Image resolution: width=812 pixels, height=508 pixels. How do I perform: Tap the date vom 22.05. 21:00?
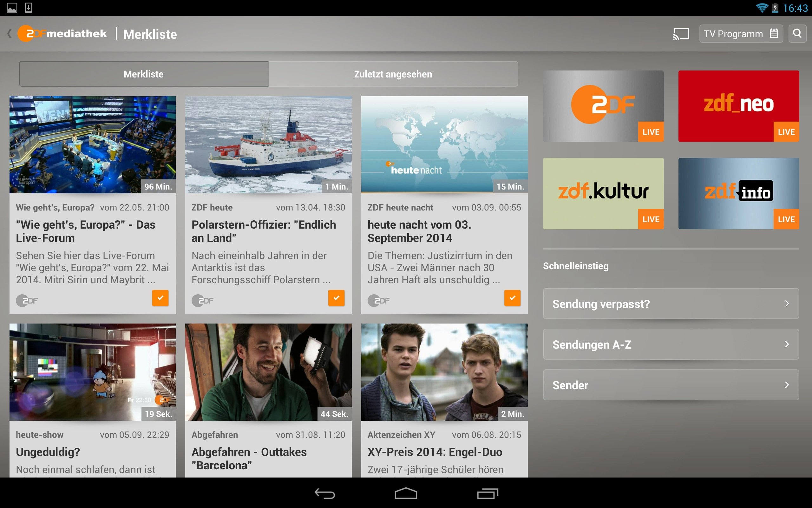click(x=134, y=207)
